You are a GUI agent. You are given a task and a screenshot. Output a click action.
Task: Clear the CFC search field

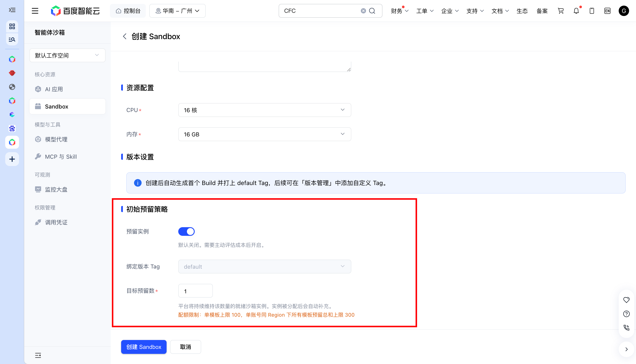[x=363, y=11]
